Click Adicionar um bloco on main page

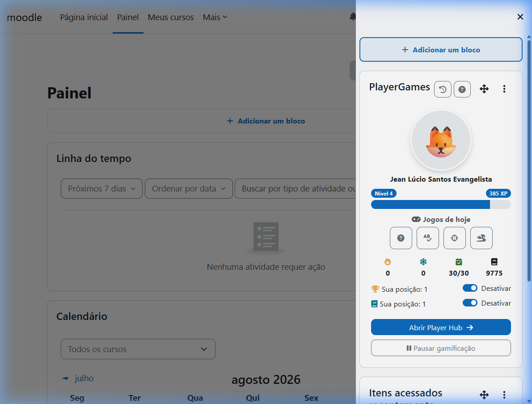click(266, 121)
